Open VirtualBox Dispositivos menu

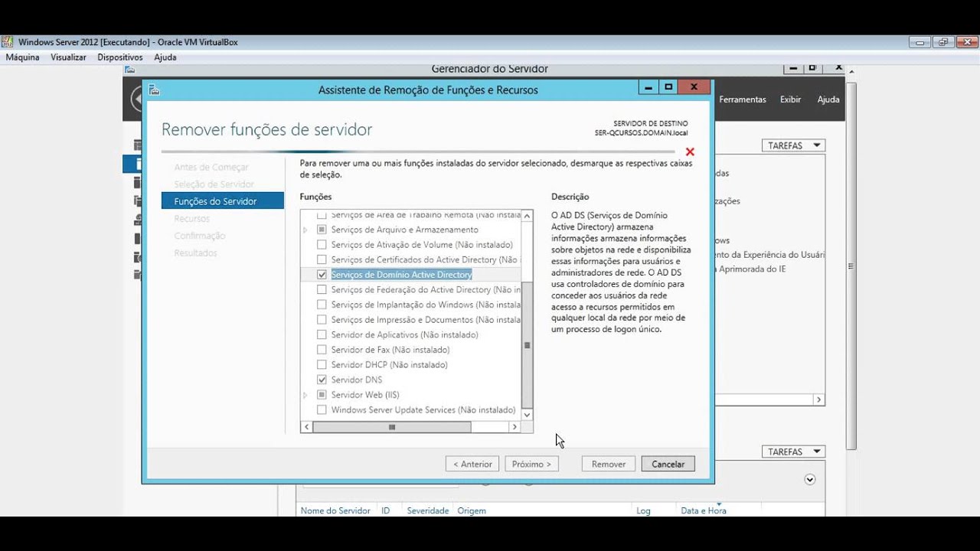pyautogui.click(x=120, y=57)
